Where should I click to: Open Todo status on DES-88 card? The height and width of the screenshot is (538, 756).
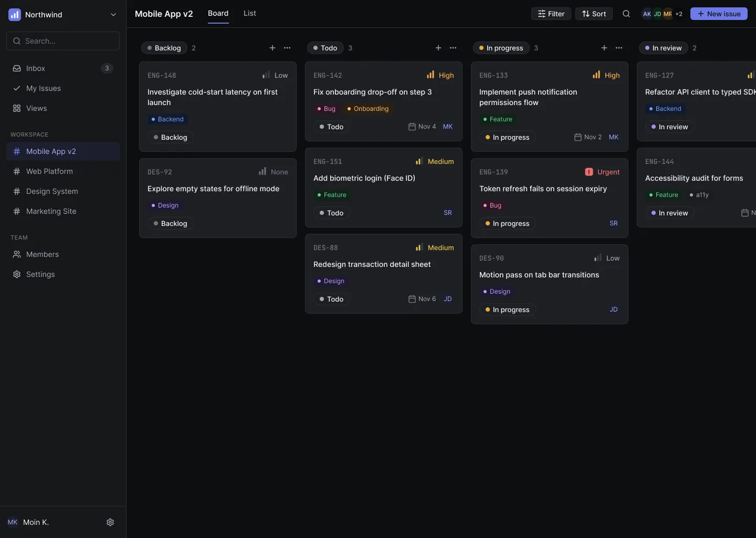tap(332, 299)
